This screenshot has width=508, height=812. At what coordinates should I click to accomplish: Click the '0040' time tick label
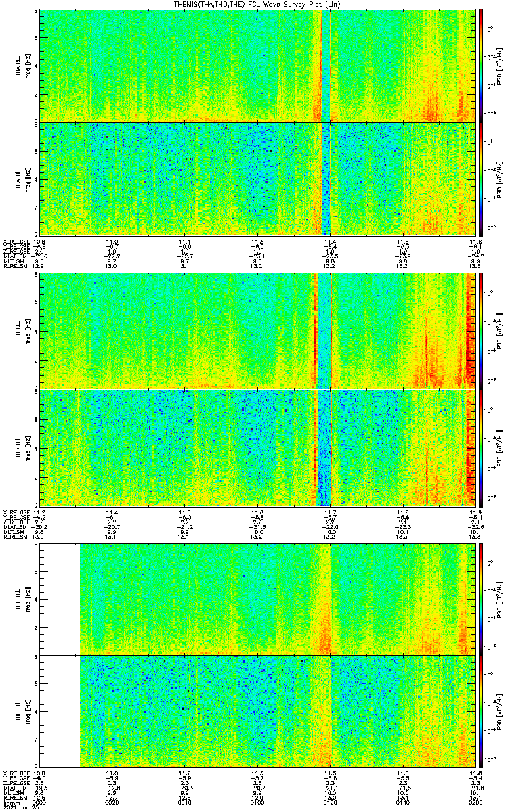[185, 802]
